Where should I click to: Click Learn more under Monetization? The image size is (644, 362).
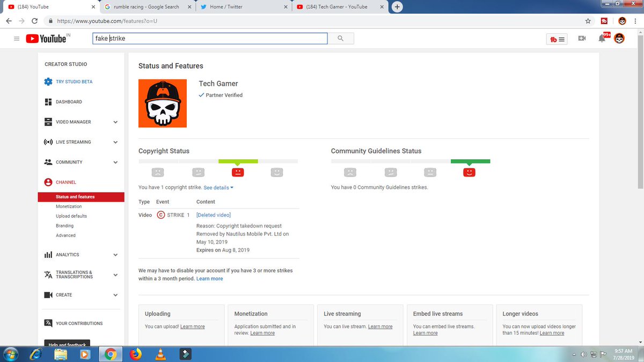[x=262, y=333]
